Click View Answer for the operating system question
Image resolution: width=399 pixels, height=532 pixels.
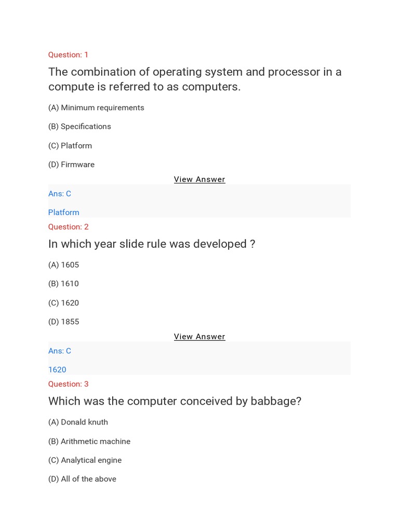199,179
